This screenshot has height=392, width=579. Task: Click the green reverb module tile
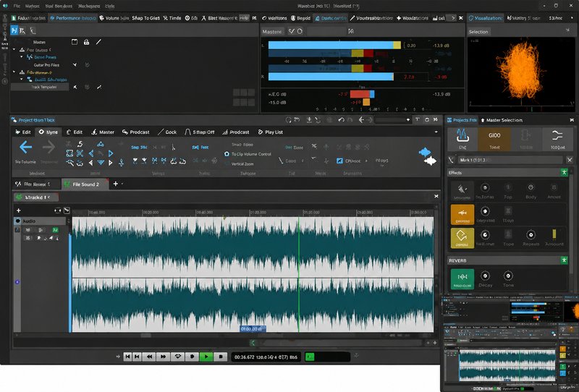pos(462,278)
